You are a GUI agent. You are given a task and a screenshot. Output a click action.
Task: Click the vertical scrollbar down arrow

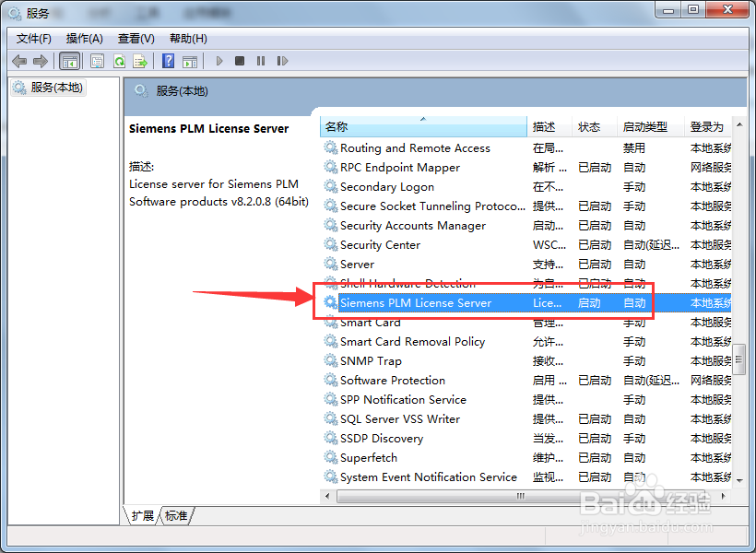[x=739, y=479]
